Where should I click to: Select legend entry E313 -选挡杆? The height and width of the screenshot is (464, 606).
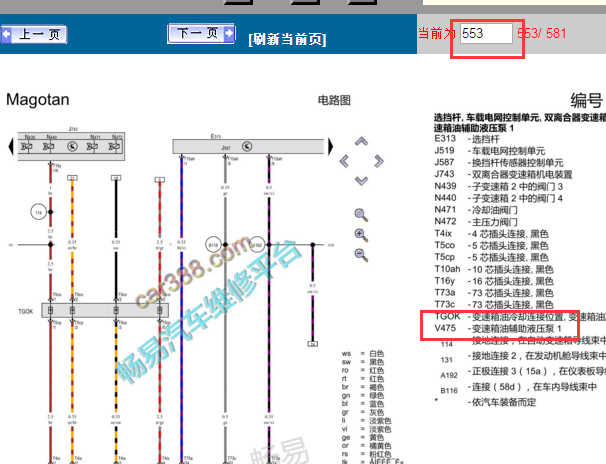(x=466, y=139)
